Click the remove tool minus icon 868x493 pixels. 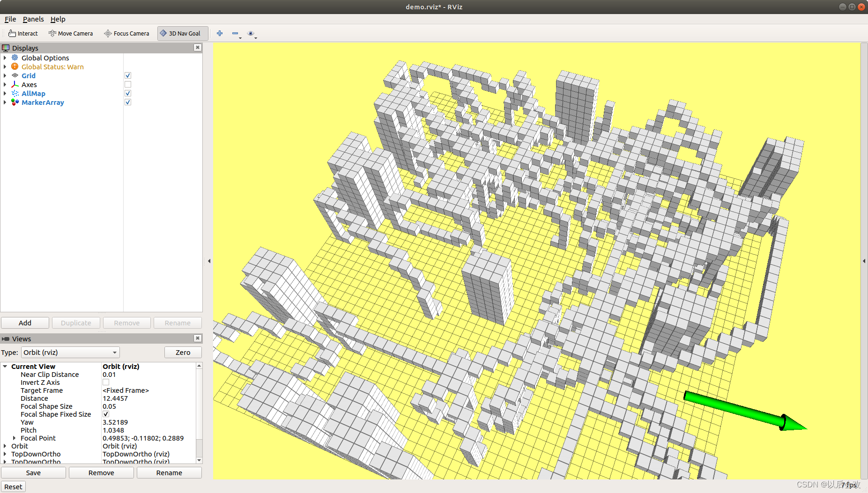[x=235, y=33]
